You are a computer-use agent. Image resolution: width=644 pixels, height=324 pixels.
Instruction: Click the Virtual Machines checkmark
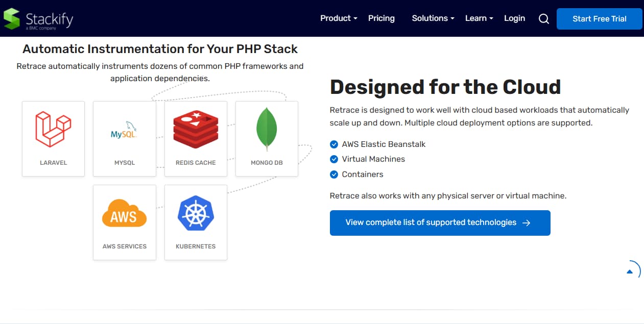334,159
